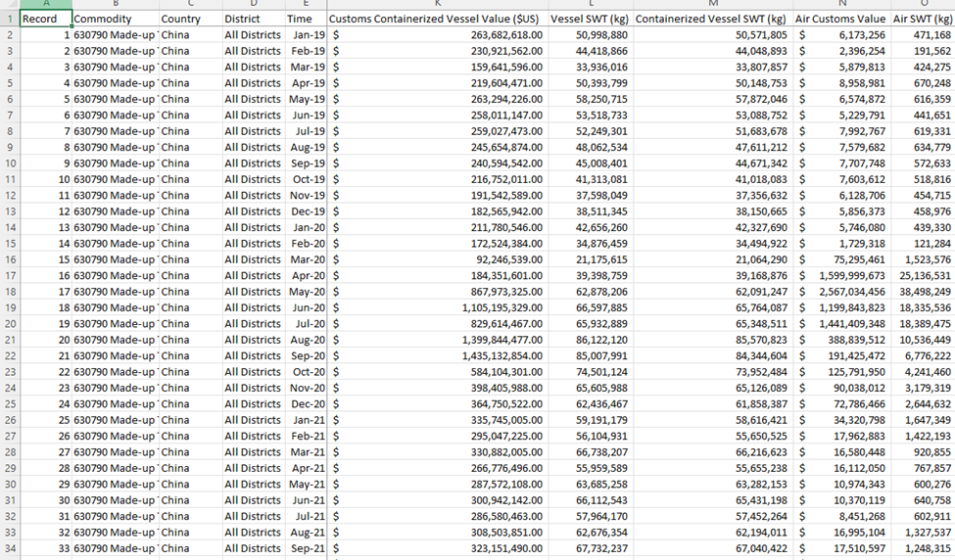955x560 pixels.
Task: Click Air SWT cell 38,498,249
Action: pyautogui.click(x=923, y=292)
